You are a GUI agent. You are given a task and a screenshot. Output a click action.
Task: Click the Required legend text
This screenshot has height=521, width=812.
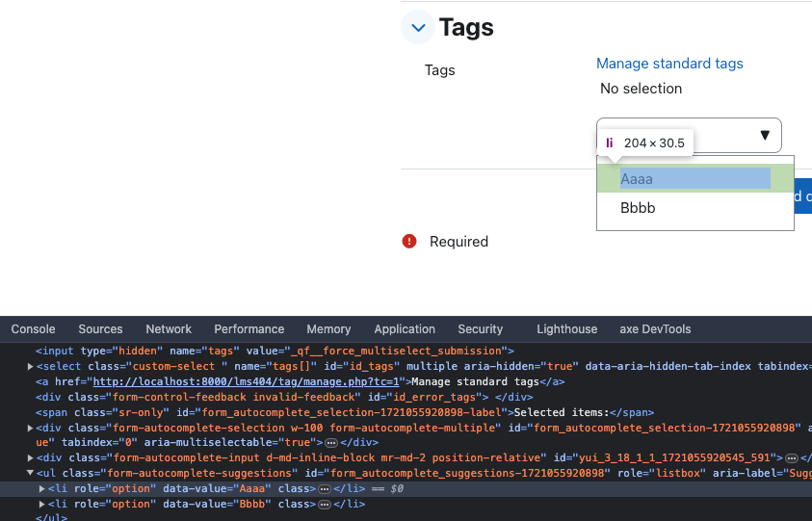click(x=458, y=242)
